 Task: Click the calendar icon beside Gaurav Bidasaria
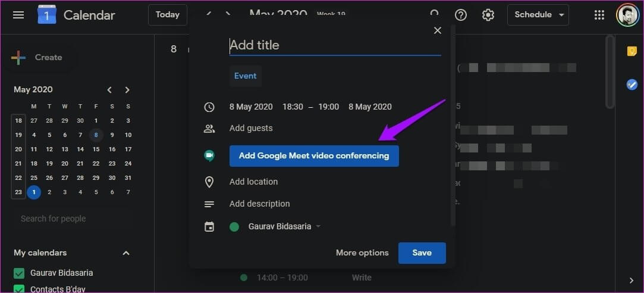pos(209,226)
